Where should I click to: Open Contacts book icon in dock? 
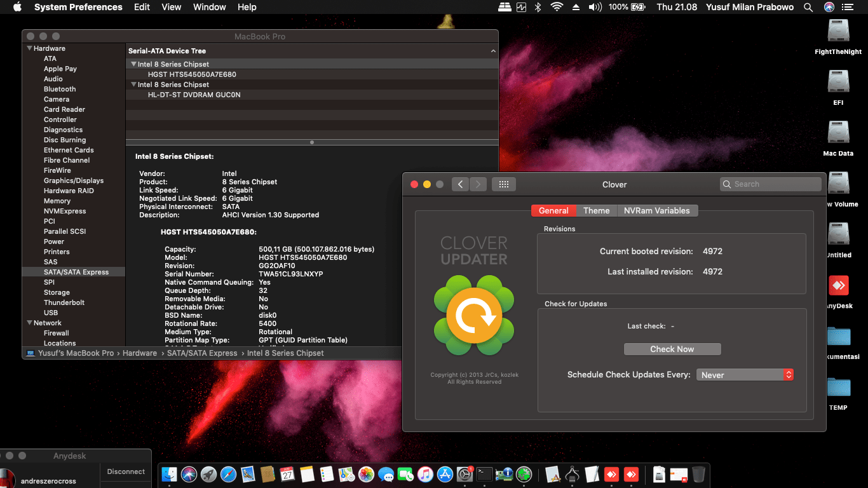(268, 474)
